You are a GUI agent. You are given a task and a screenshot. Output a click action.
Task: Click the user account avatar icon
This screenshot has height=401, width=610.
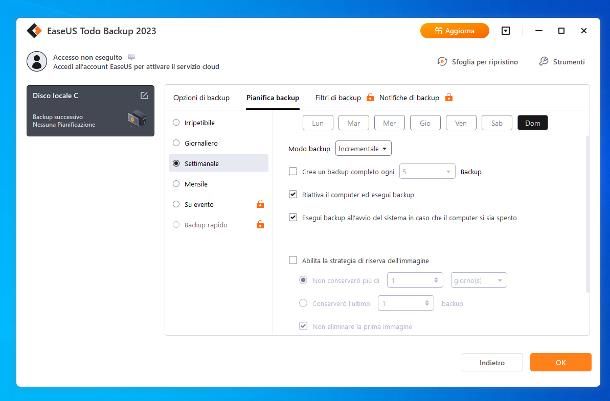point(37,61)
